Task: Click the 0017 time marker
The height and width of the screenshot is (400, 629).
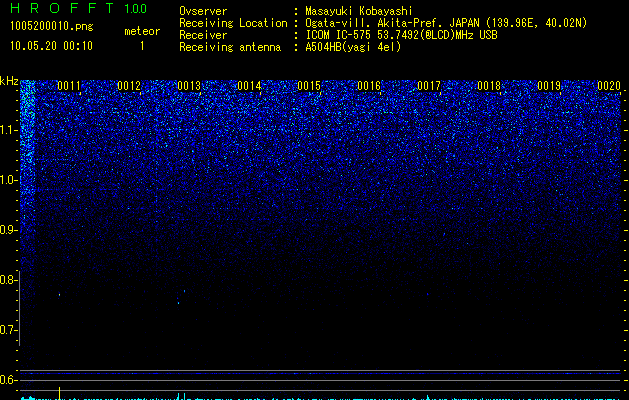Action: pyautogui.click(x=429, y=86)
